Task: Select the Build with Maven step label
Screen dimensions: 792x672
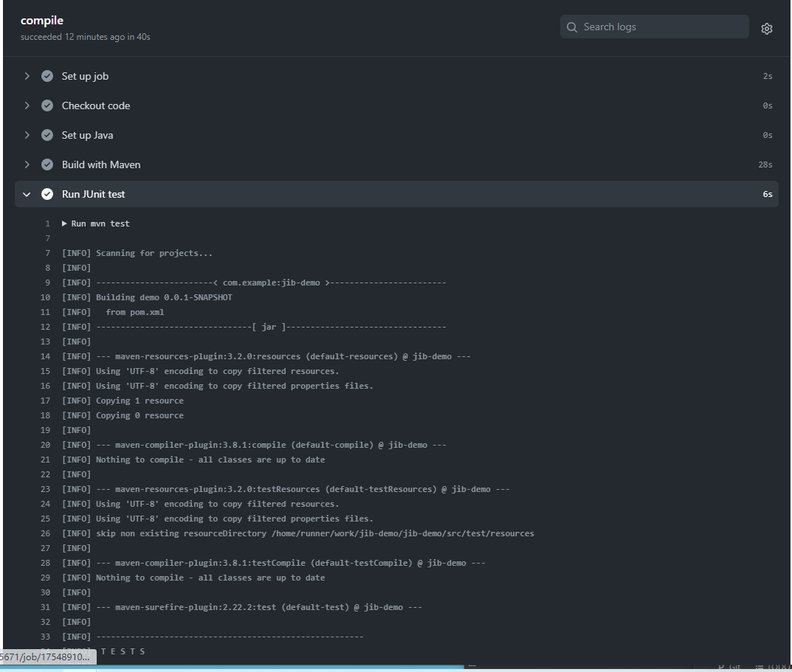Action: click(x=101, y=164)
